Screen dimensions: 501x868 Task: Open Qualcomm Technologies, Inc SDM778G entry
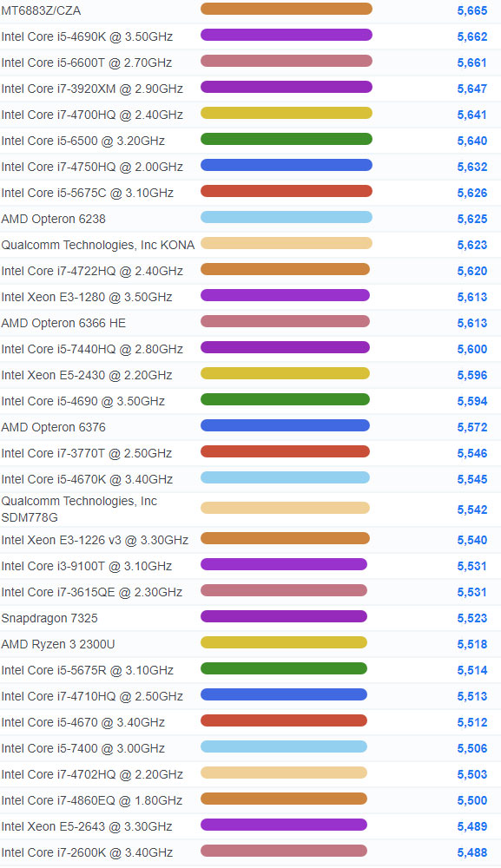(79, 510)
